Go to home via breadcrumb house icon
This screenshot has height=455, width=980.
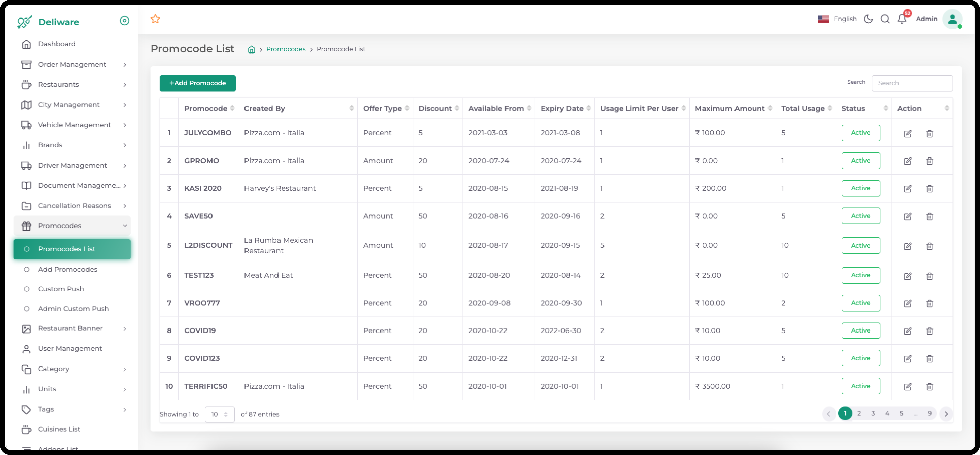point(252,49)
